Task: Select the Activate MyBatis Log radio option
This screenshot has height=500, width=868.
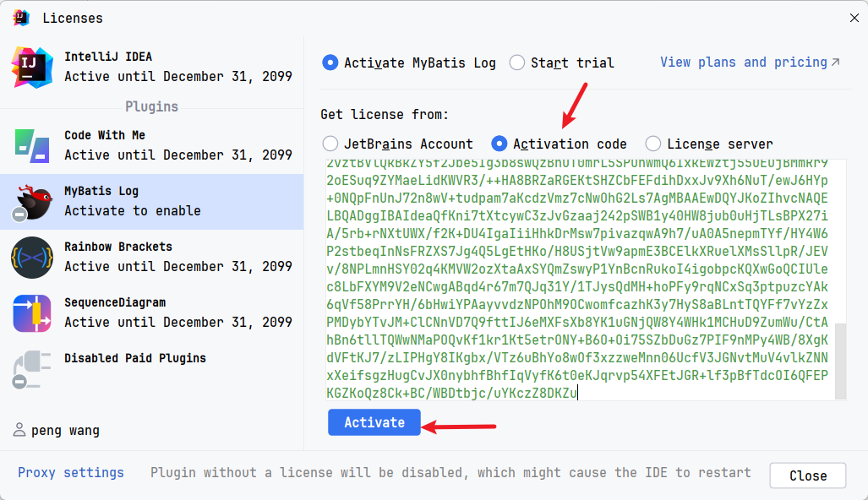Action: pos(330,62)
